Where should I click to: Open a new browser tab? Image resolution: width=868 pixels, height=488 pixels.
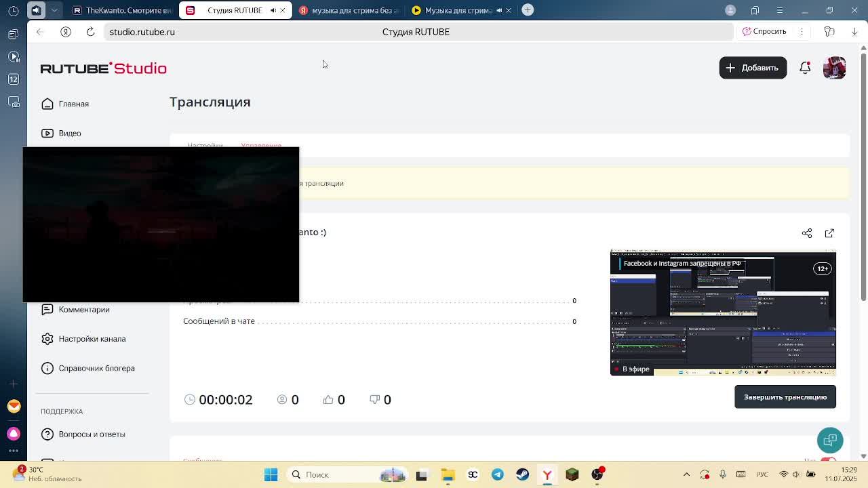tap(528, 10)
